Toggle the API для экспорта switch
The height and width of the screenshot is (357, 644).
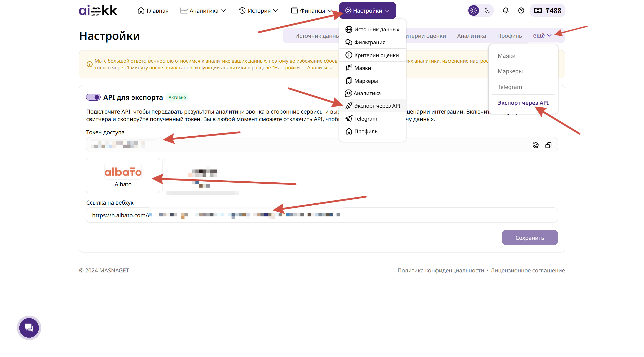click(x=93, y=97)
